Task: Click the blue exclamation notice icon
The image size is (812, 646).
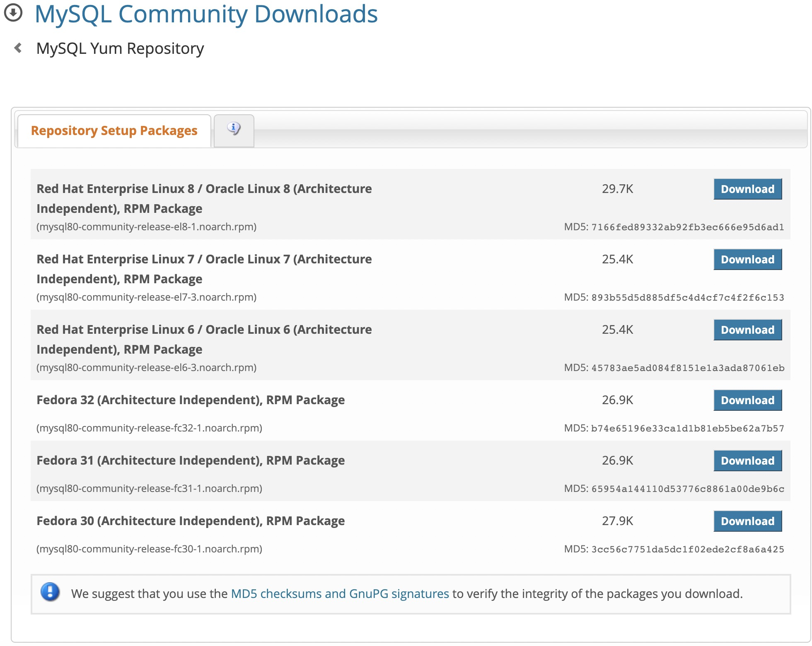Action: (50, 592)
